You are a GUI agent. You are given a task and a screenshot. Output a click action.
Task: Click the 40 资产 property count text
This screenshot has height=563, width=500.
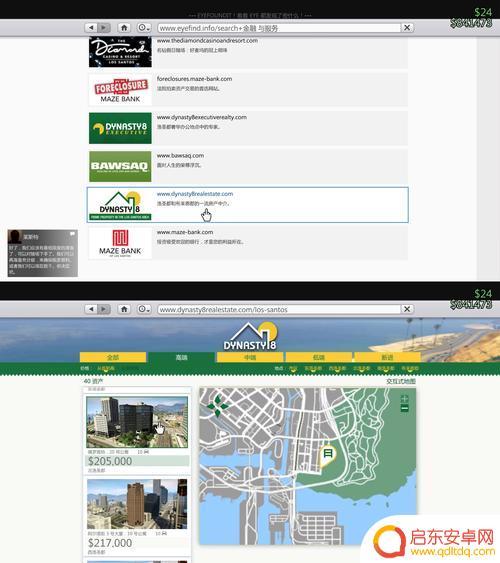pyautogui.click(x=93, y=381)
